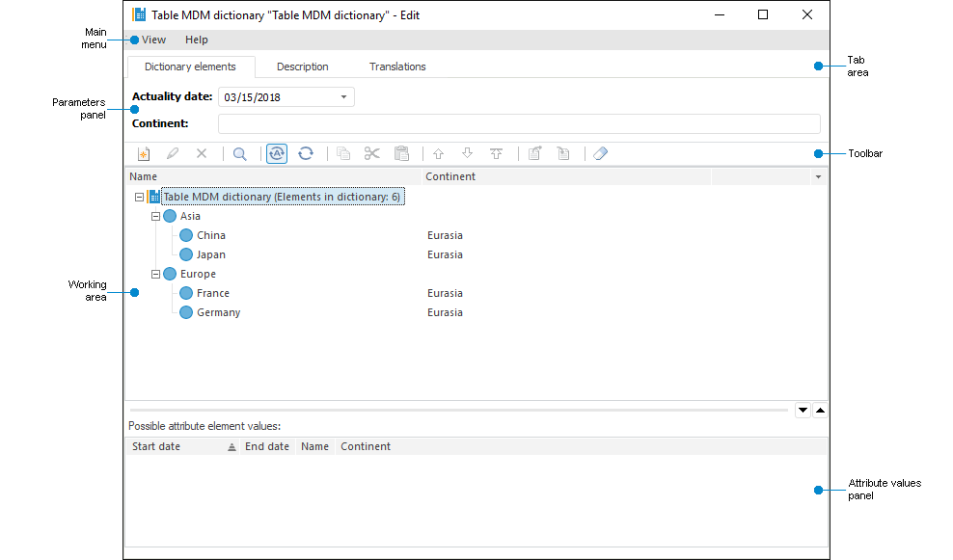The width and height of the screenshot is (953, 560).
Task: Create a new dictionary element
Action: tap(142, 153)
